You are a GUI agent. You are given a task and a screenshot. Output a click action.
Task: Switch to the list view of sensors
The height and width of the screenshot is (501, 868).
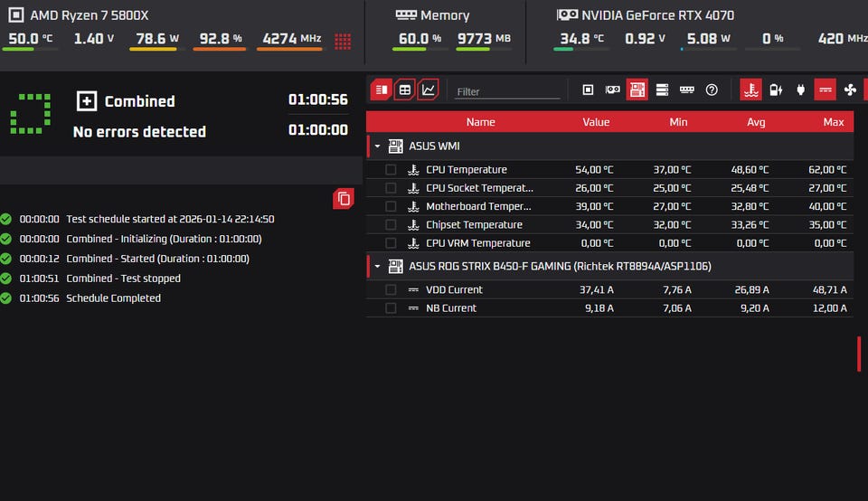[382, 90]
